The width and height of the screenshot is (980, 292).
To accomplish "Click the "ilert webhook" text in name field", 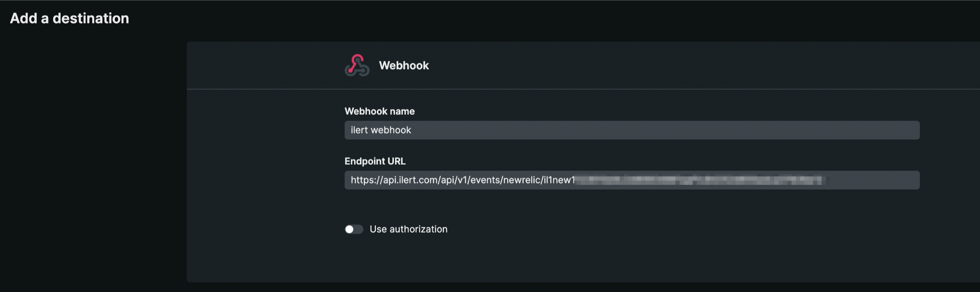I will tap(381, 130).
